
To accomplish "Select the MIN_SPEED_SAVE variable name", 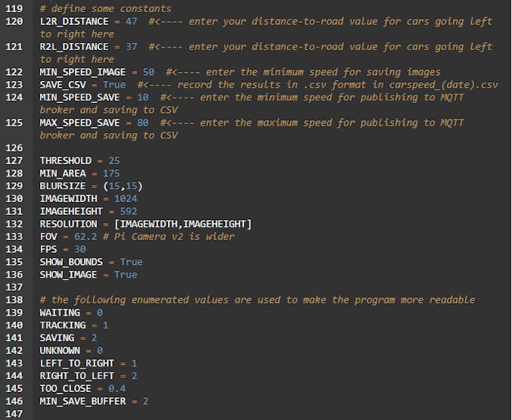I will click(x=80, y=98).
